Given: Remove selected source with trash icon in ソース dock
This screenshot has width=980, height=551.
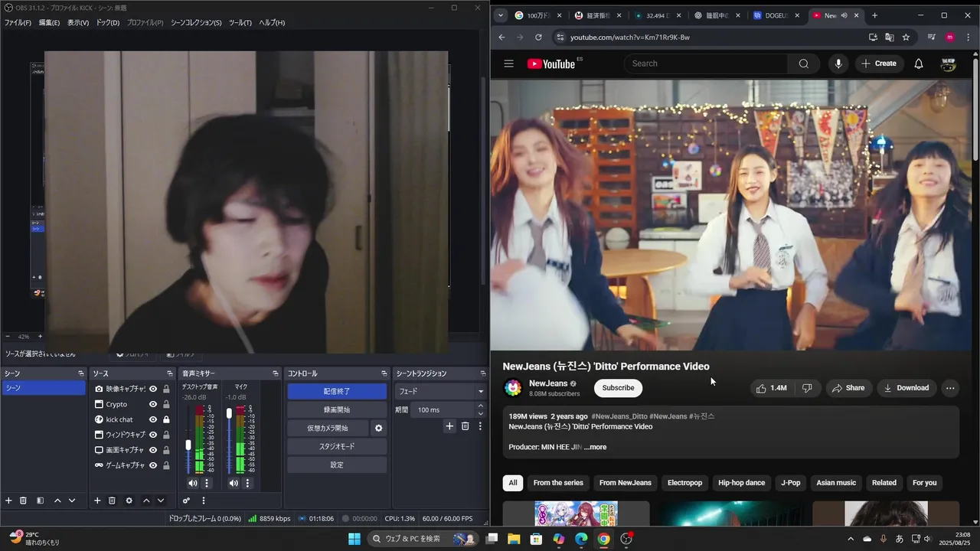Looking at the screenshot, I should click(112, 500).
